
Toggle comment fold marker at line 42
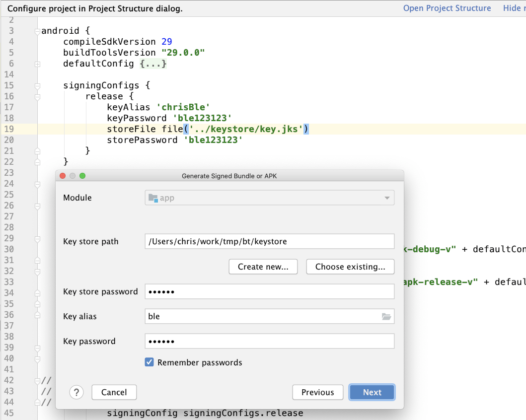click(38, 381)
